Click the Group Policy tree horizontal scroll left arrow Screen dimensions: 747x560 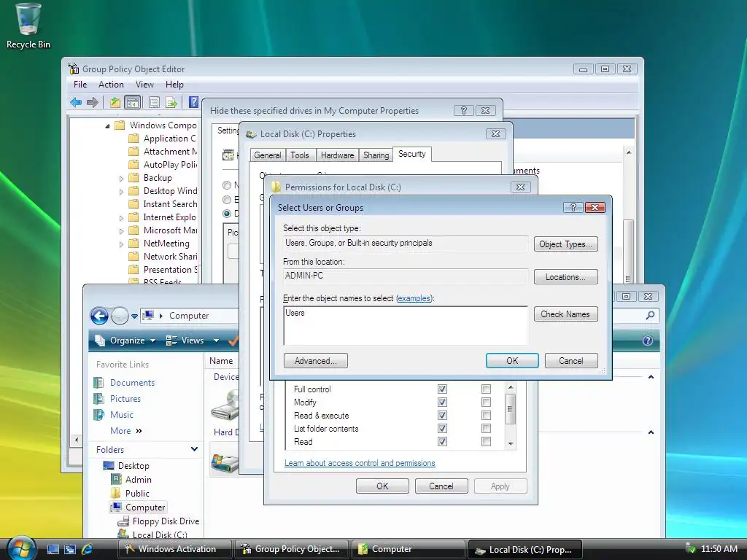tap(76, 440)
